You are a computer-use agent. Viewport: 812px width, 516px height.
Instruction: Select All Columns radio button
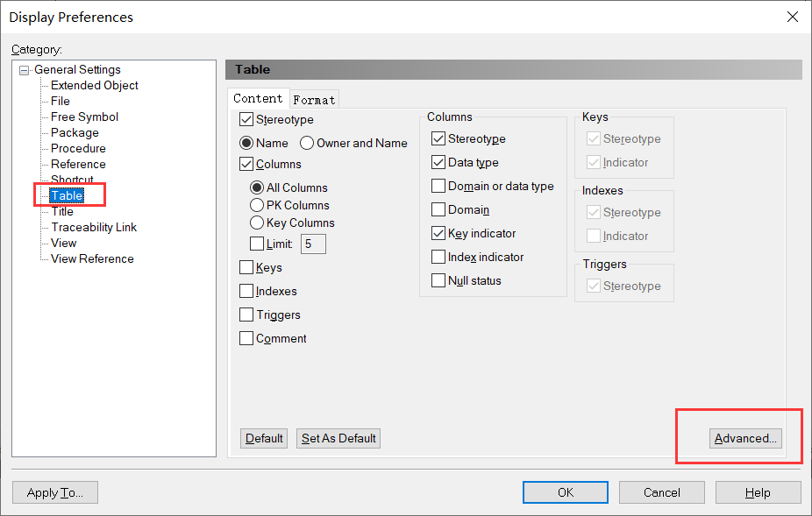(x=257, y=187)
